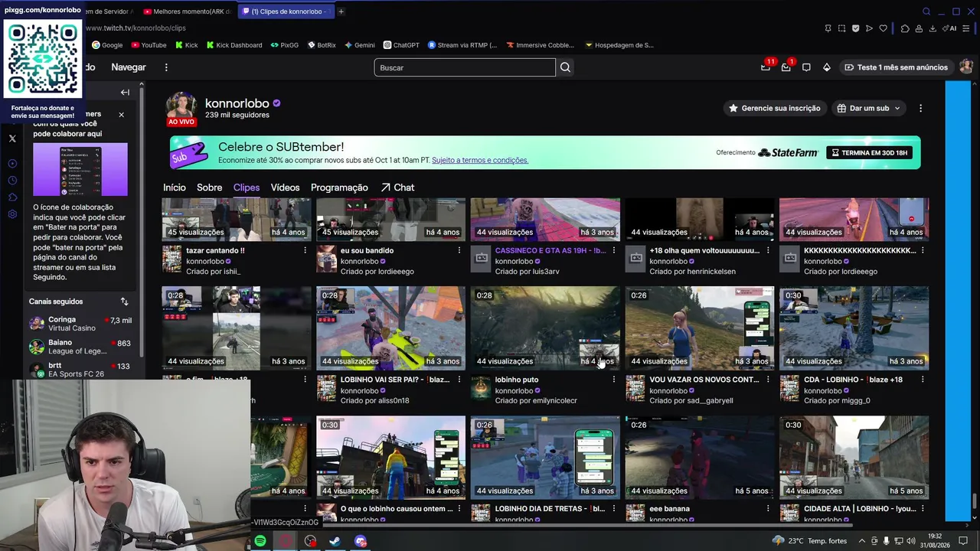Open channel options three-dot menu beside Dar um sub
The height and width of the screenshot is (551, 980).
920,108
